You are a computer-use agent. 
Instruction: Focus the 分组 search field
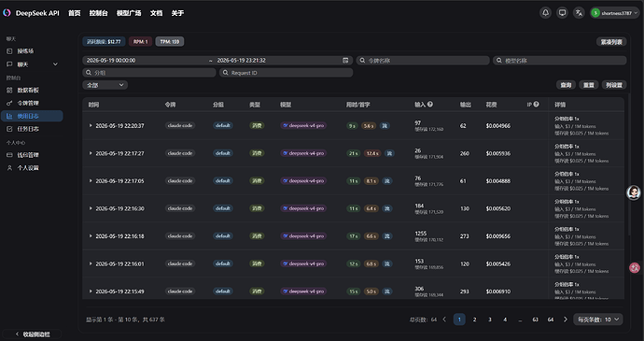(149, 72)
